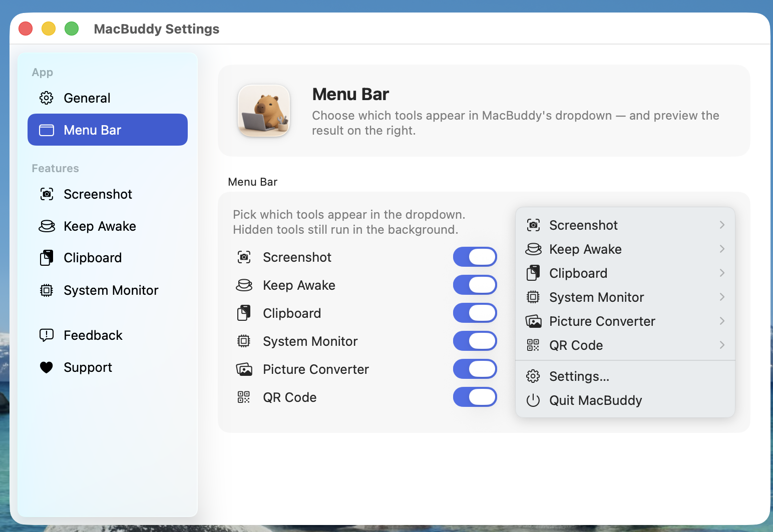Click the System Monitor icon in dropdown preview
773x532 pixels.
pos(533,297)
